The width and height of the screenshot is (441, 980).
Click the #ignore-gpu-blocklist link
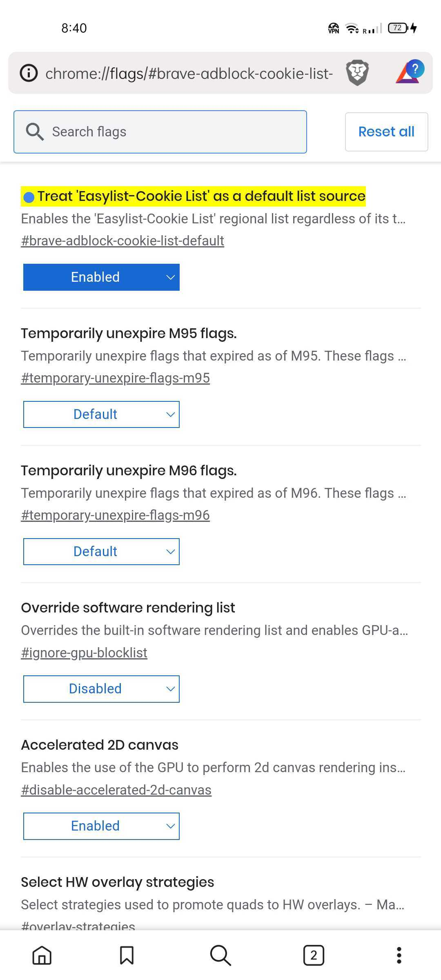coord(84,652)
